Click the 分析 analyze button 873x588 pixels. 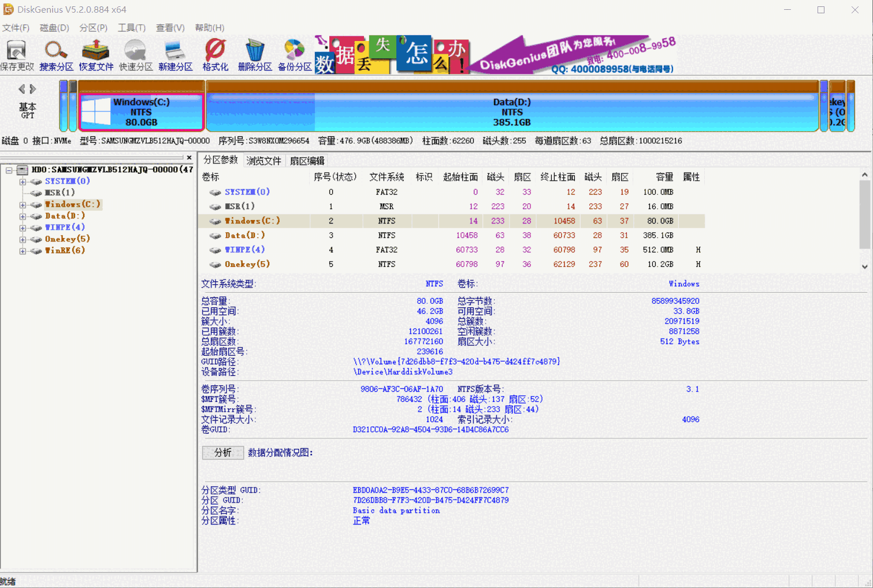pos(222,452)
